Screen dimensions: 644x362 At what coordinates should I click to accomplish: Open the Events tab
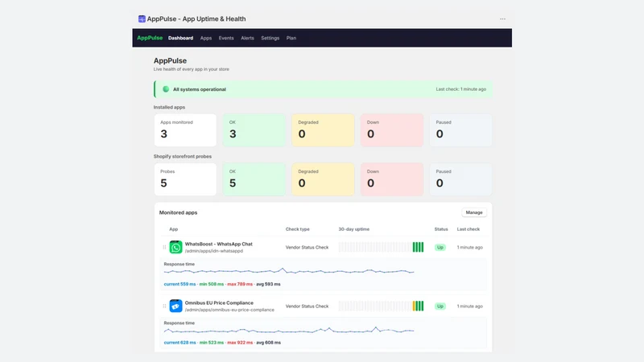(226, 38)
